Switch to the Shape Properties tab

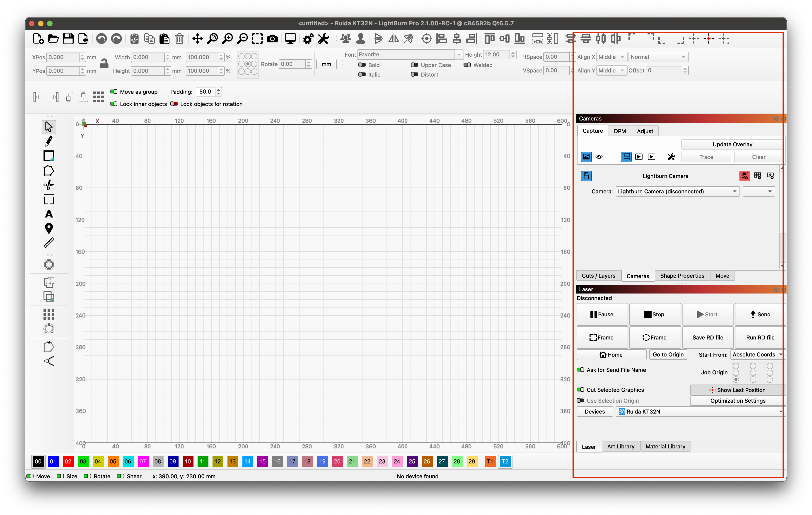coord(682,276)
